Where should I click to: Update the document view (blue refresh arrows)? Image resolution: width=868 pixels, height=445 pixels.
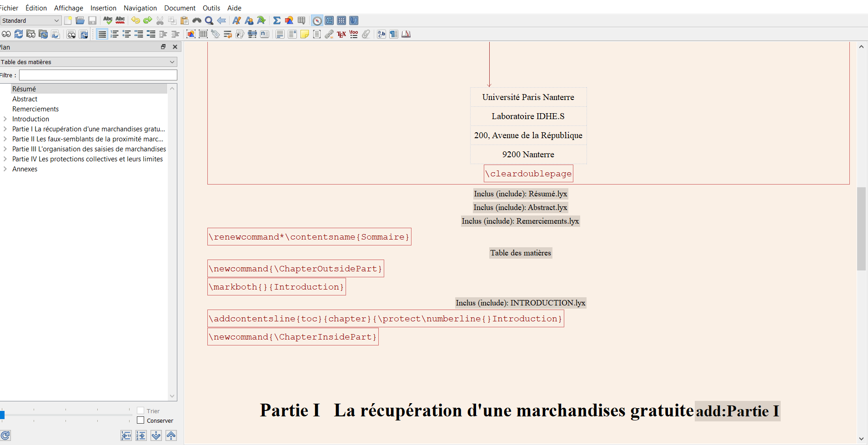pos(19,34)
